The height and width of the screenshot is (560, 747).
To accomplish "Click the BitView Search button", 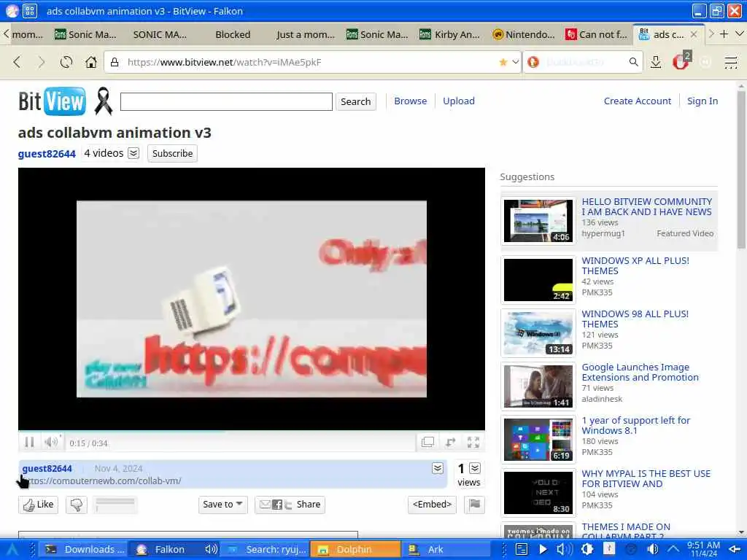I will click(355, 101).
